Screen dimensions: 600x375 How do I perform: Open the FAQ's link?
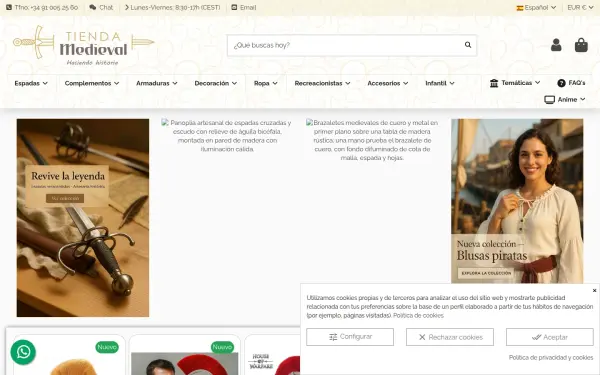tap(571, 83)
